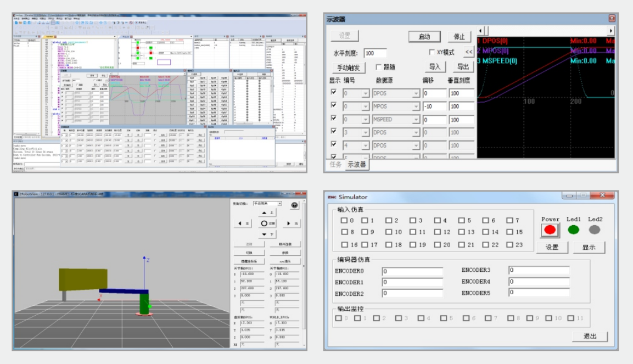Select the 示波器 tab
This screenshot has width=633, height=364.
[357, 164]
